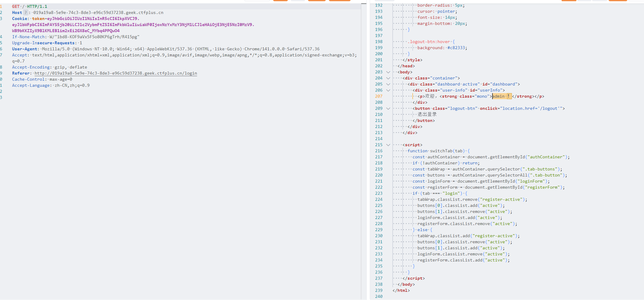
Task: Place cursor on the GET request line
Action: click(x=29, y=6)
